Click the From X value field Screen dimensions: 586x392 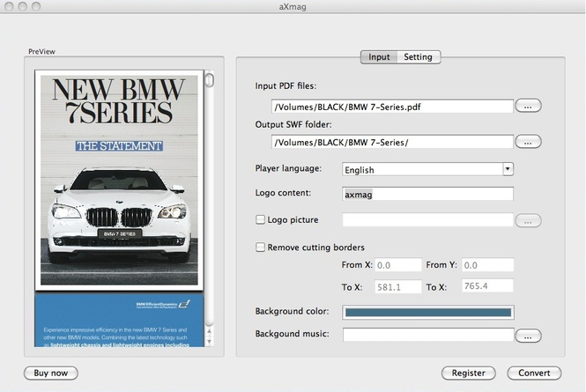click(x=398, y=265)
